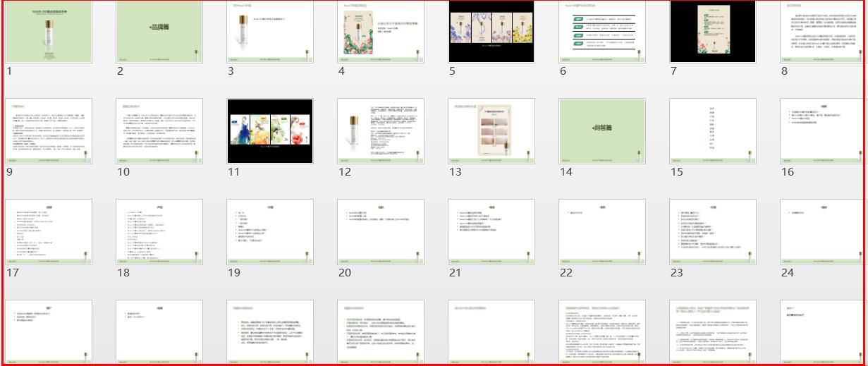Open slide 12 with bottle and text
Screen dimensions: 868x366
click(381, 131)
